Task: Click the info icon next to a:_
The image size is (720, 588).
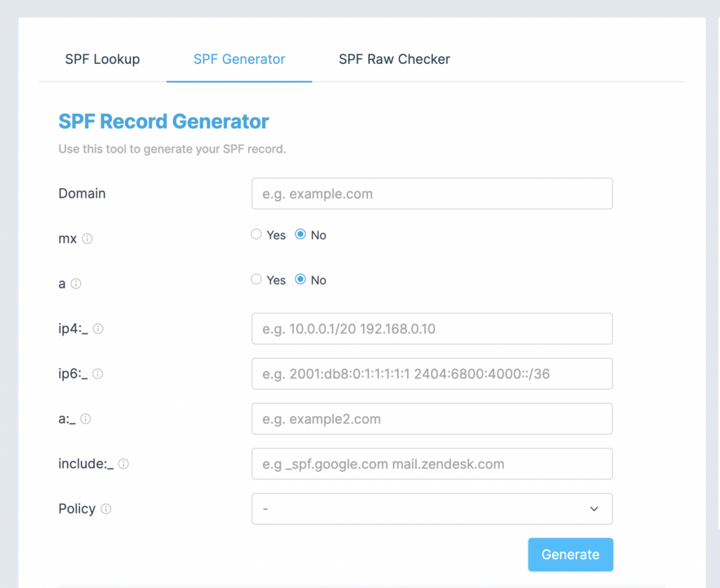Action: (x=86, y=418)
